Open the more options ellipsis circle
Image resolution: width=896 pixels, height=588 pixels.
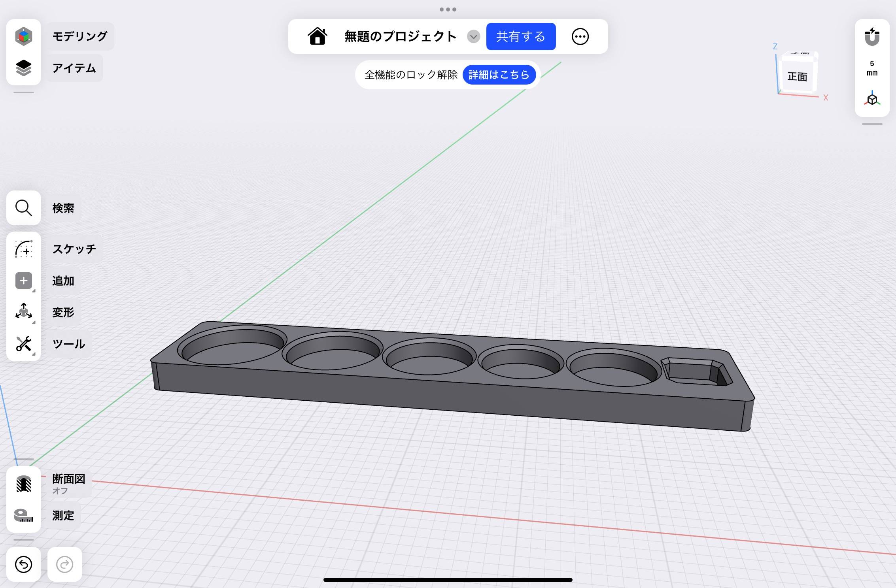click(580, 36)
